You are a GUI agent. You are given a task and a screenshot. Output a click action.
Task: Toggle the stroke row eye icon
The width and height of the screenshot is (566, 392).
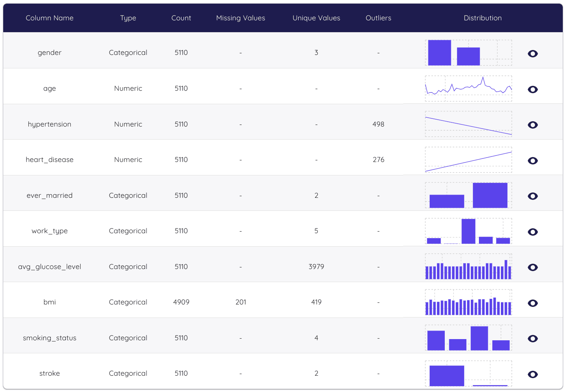click(533, 374)
